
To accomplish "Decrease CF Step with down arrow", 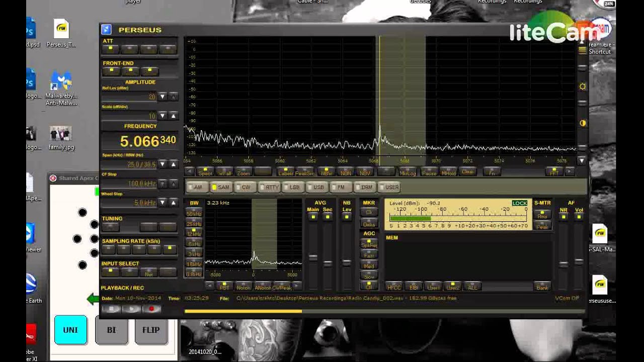I will pos(162,184).
